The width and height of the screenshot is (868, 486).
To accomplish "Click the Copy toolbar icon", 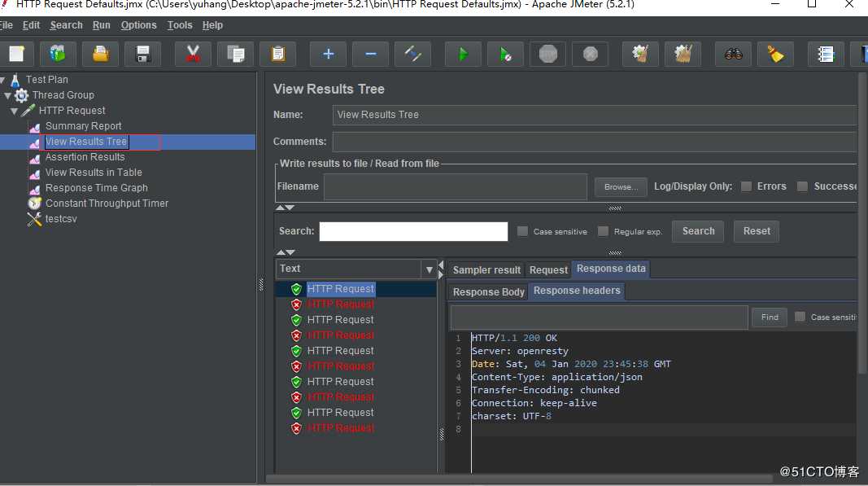I will [235, 54].
